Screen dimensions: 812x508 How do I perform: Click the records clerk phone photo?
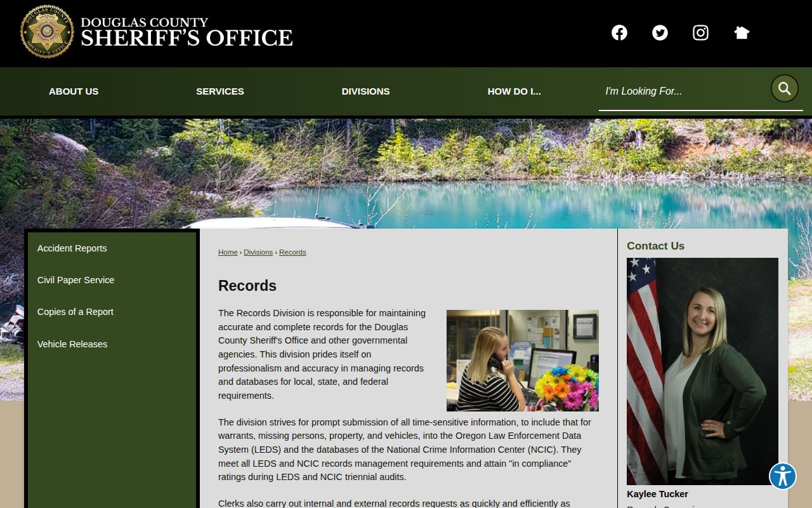tap(523, 361)
